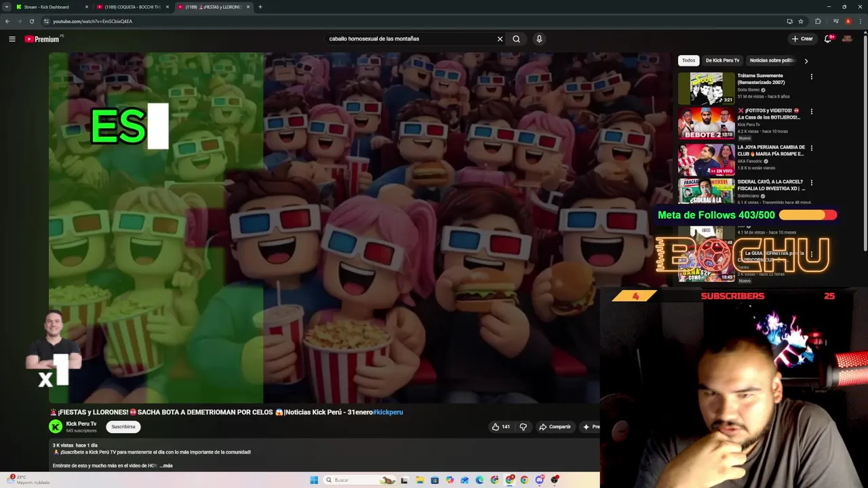Close the COQUETA - BOCCHI THE tab
Image resolution: width=868 pixels, height=488 pixels.
(167, 7)
